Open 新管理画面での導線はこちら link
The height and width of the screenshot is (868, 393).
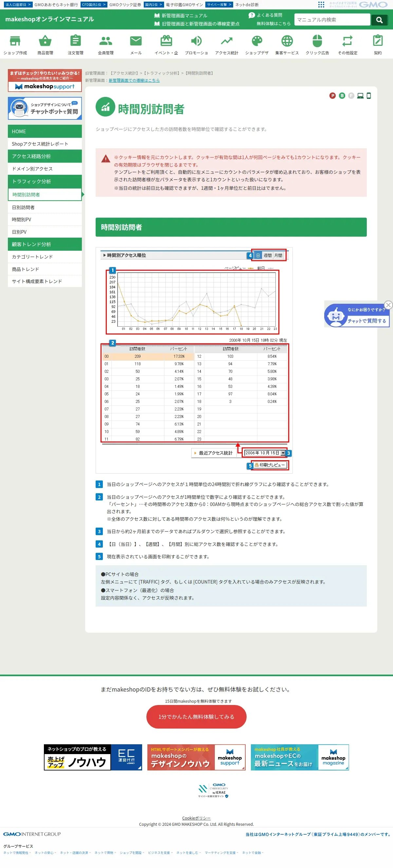tap(134, 81)
